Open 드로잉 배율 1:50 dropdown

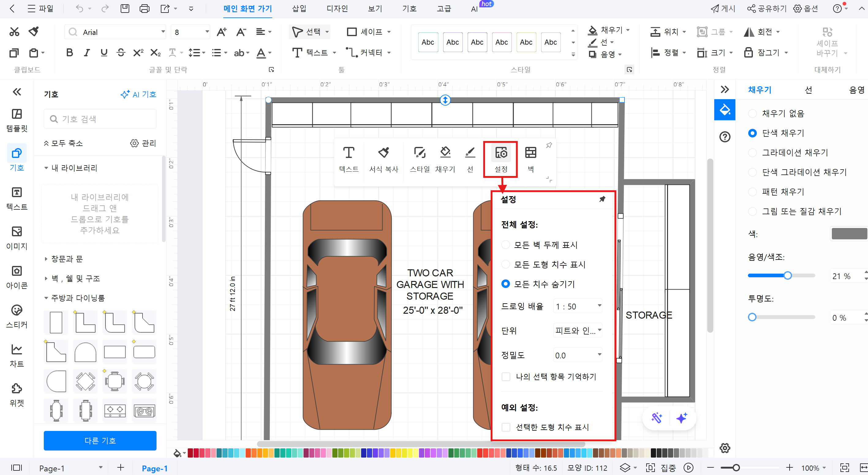coord(578,306)
